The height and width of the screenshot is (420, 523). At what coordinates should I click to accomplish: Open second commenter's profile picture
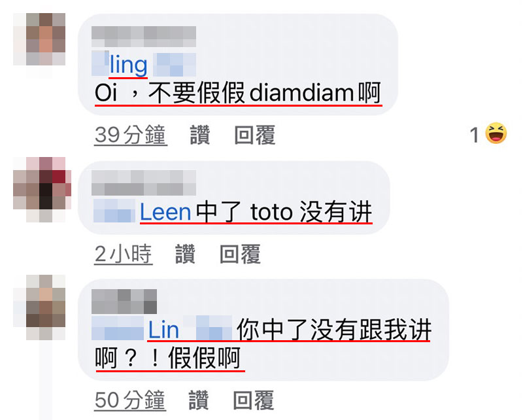[x=42, y=189]
